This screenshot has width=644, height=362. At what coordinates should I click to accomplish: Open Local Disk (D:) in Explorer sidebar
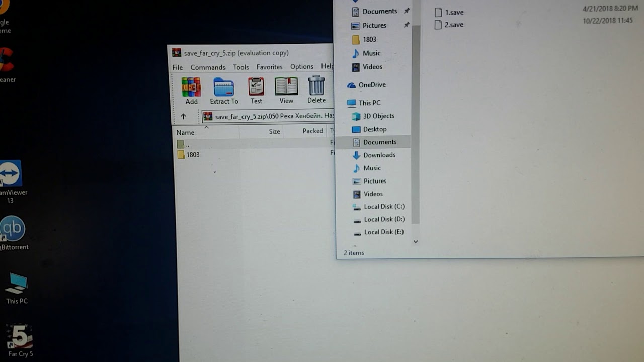[x=378, y=219]
